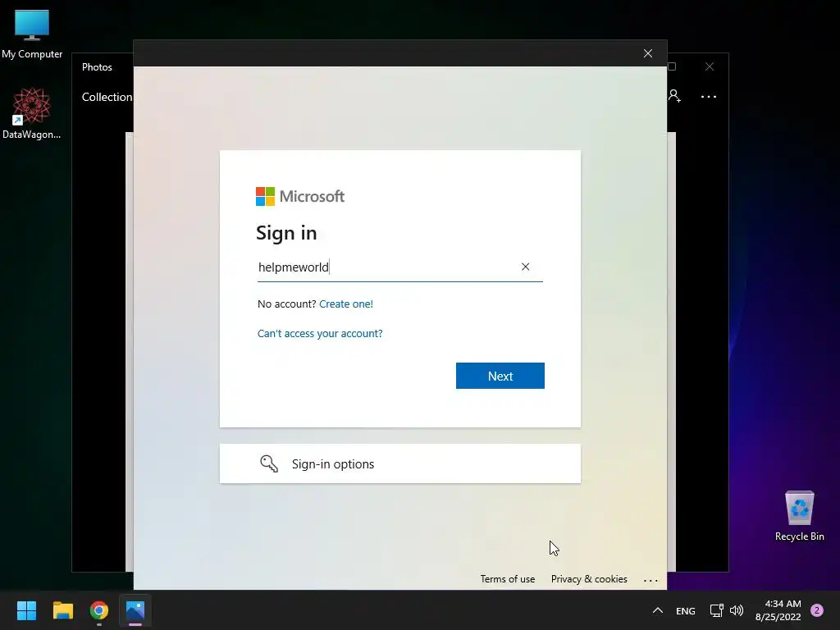Viewport: 840px width, 630px height.
Task: Click the Microsoft logo
Action: (x=300, y=197)
